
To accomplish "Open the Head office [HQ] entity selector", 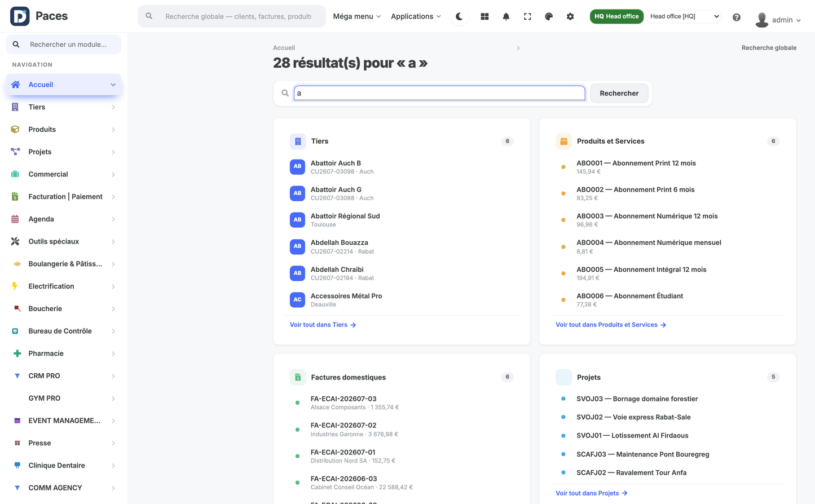I will pos(684,16).
